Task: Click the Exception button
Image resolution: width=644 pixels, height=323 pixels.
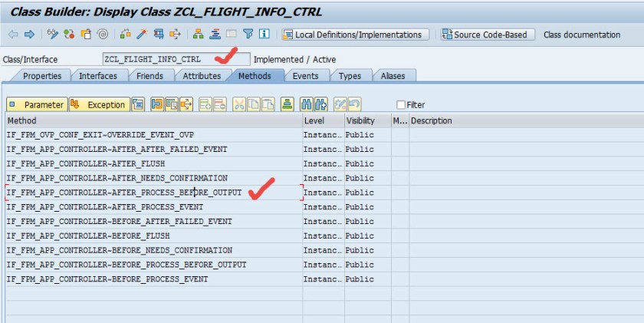Action: coord(100,105)
